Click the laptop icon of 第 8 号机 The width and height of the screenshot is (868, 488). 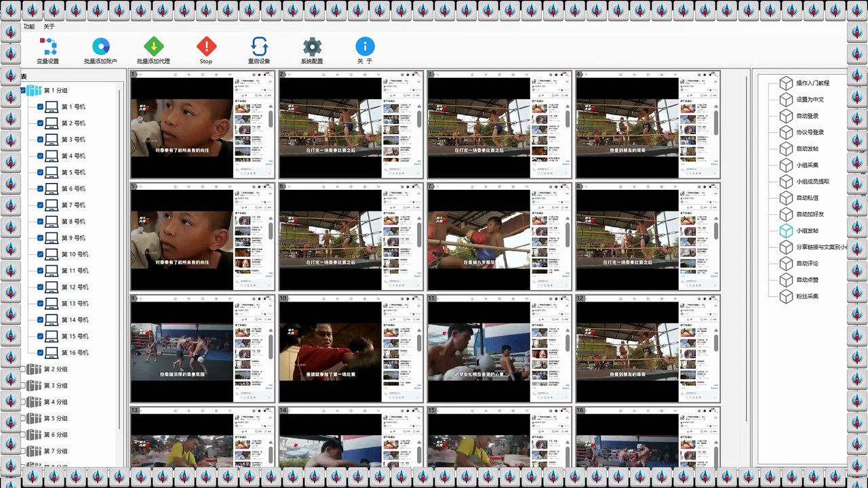pos(52,222)
